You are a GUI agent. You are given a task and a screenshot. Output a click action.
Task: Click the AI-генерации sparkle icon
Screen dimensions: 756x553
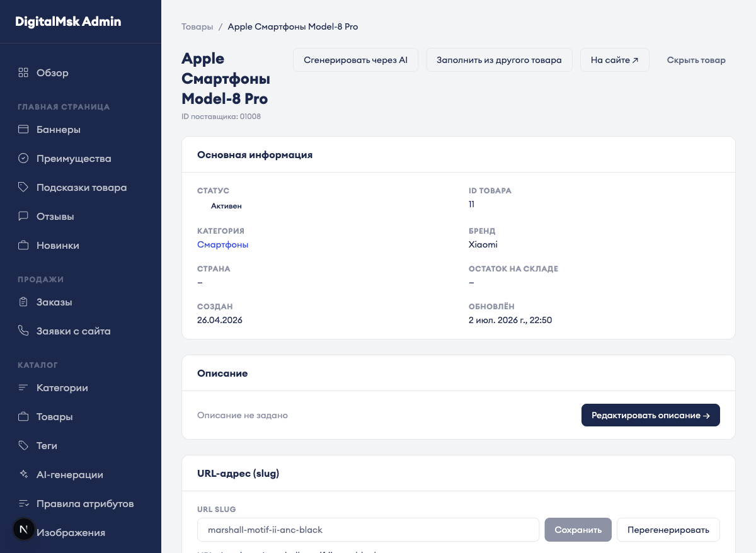[23, 475]
